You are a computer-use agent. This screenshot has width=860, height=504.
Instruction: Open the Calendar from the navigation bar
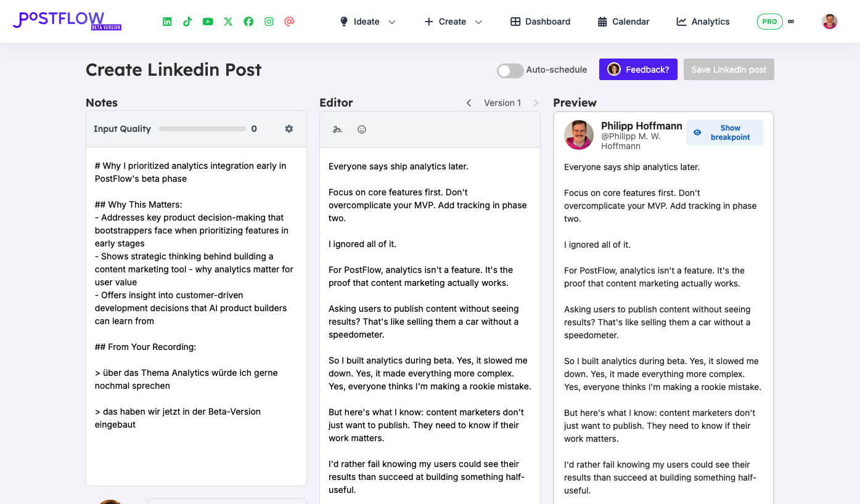point(623,22)
